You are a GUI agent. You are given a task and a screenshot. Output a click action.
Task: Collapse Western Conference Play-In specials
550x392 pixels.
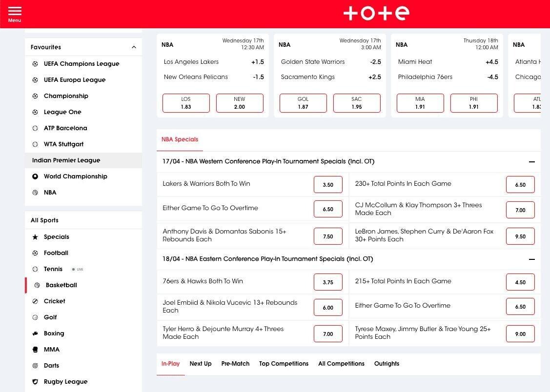click(531, 161)
